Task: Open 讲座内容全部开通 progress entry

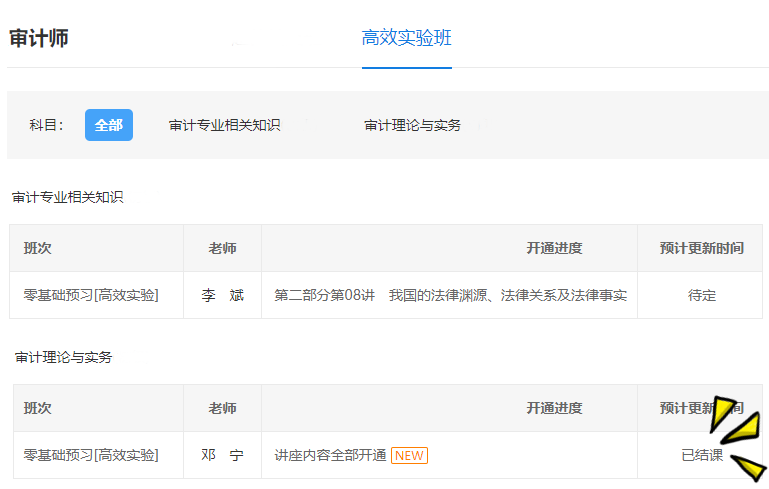Action: point(330,455)
